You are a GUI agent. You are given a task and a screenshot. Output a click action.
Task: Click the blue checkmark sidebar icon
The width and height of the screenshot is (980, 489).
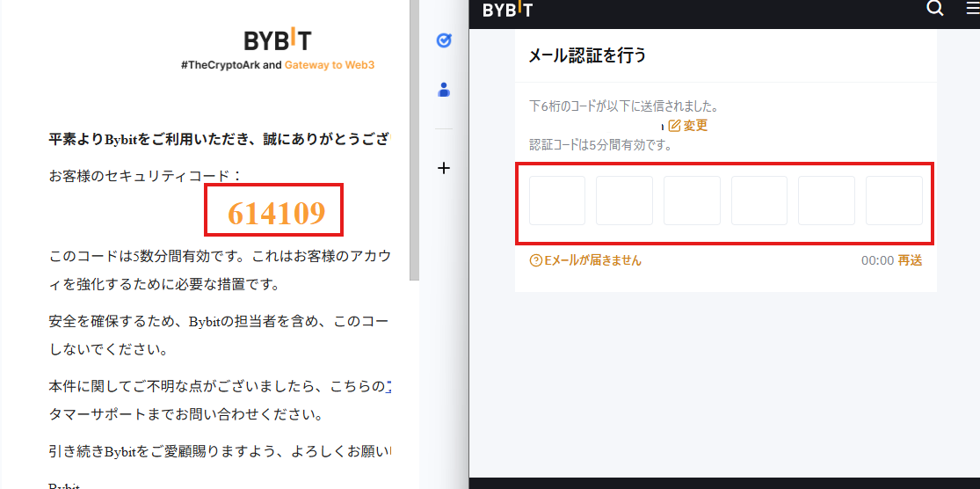tap(444, 40)
